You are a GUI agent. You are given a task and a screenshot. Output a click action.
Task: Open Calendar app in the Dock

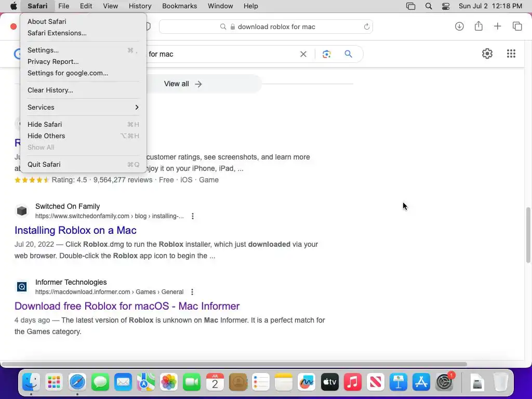click(x=215, y=382)
